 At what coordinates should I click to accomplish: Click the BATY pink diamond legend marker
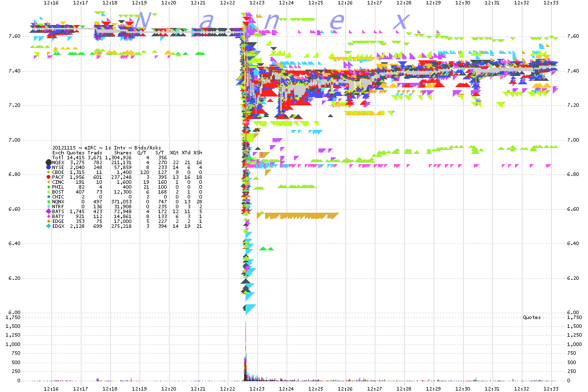49,216
